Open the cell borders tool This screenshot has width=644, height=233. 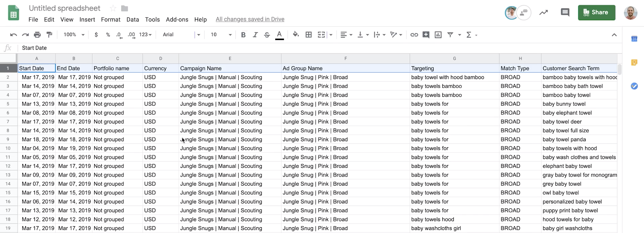308,35
